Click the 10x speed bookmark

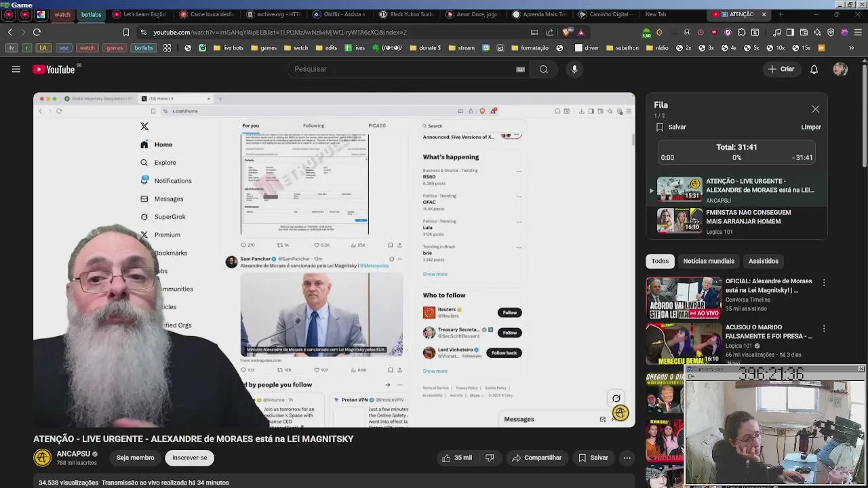tap(775, 48)
